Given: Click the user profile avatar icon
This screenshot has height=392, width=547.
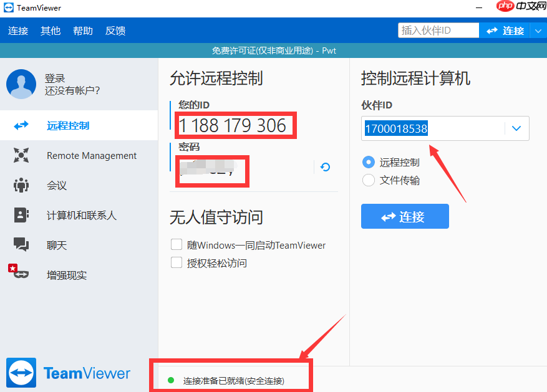Looking at the screenshot, I should 21,84.
